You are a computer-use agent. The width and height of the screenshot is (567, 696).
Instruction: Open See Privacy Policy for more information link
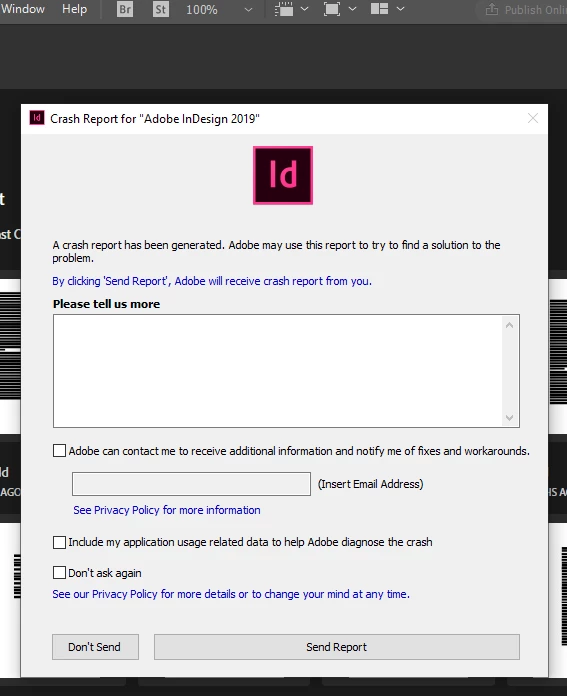(x=167, y=510)
